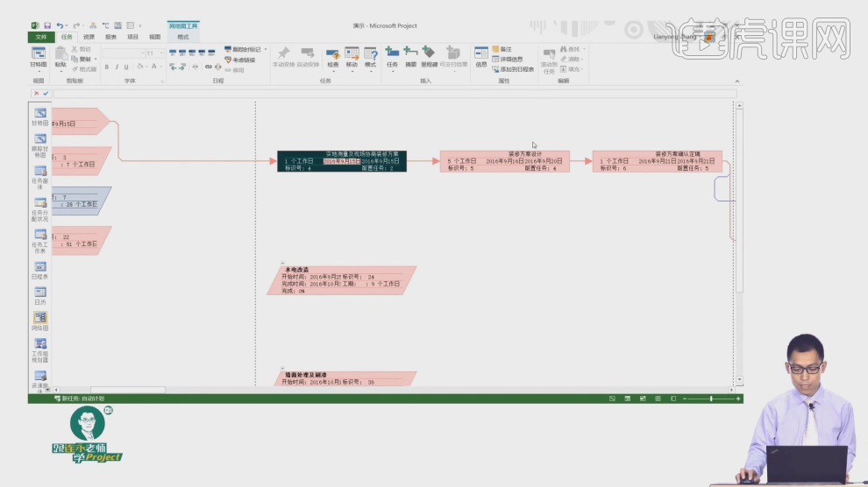This screenshot has width=868, height=487.
Task: Open 日历 in the view sidebar
Action: click(x=39, y=296)
